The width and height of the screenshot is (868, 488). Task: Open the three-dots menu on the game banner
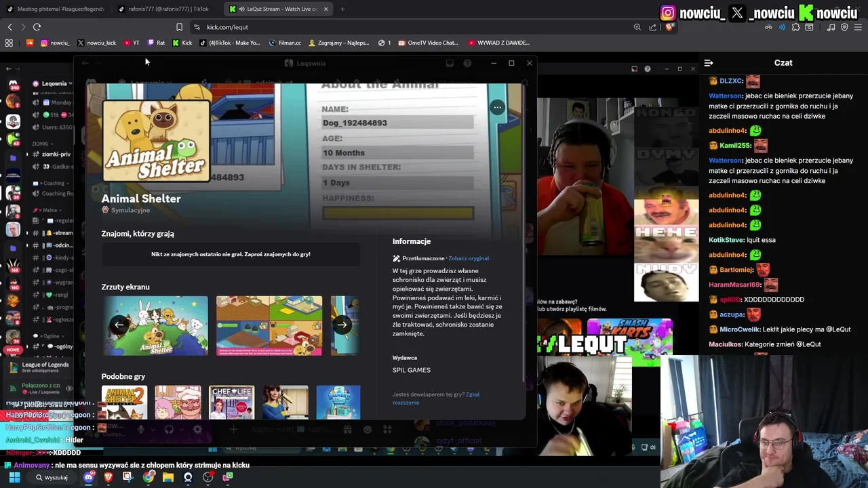[497, 107]
